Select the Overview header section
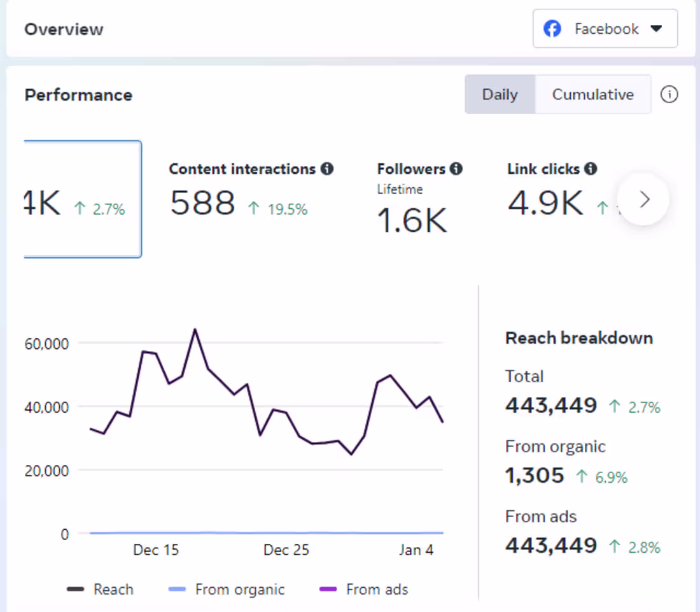This screenshot has height=612, width=700. point(64,29)
